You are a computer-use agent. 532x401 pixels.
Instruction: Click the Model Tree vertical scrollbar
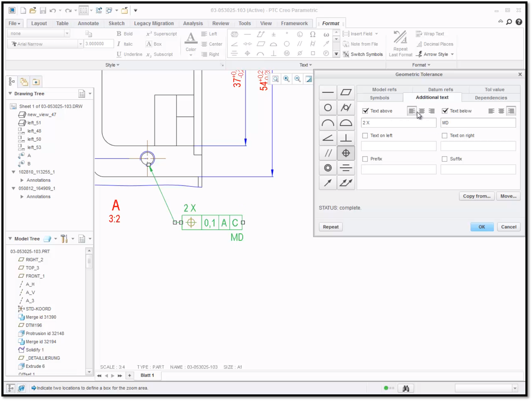point(89,311)
